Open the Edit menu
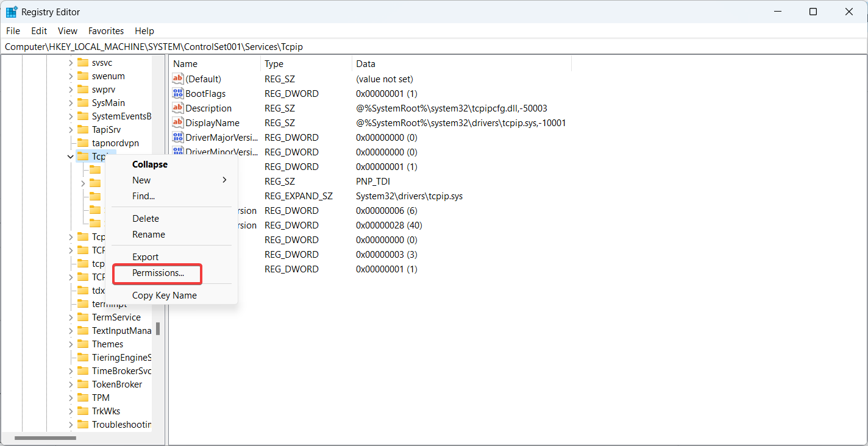868x446 pixels. point(39,30)
